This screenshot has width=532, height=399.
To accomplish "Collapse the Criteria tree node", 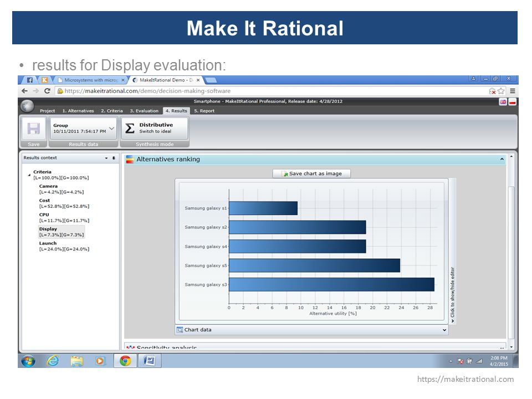I will pyautogui.click(x=29, y=175).
